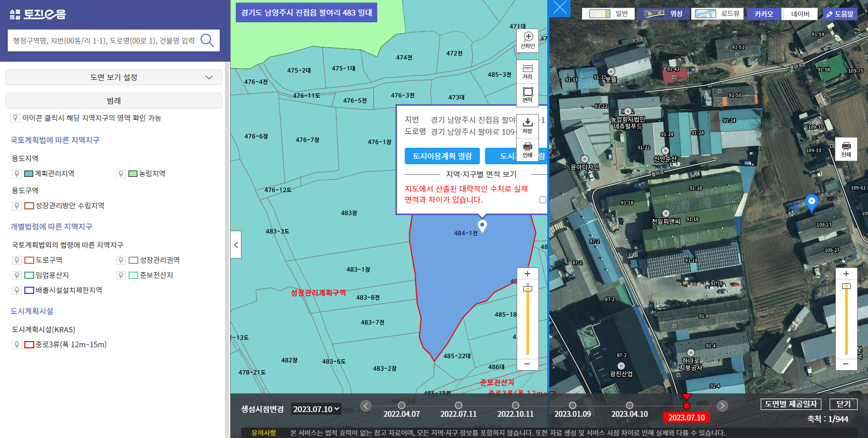Viewport: 868px width, 438px height.
Task: Collapse the left panel arrow handle
Action: (236, 245)
